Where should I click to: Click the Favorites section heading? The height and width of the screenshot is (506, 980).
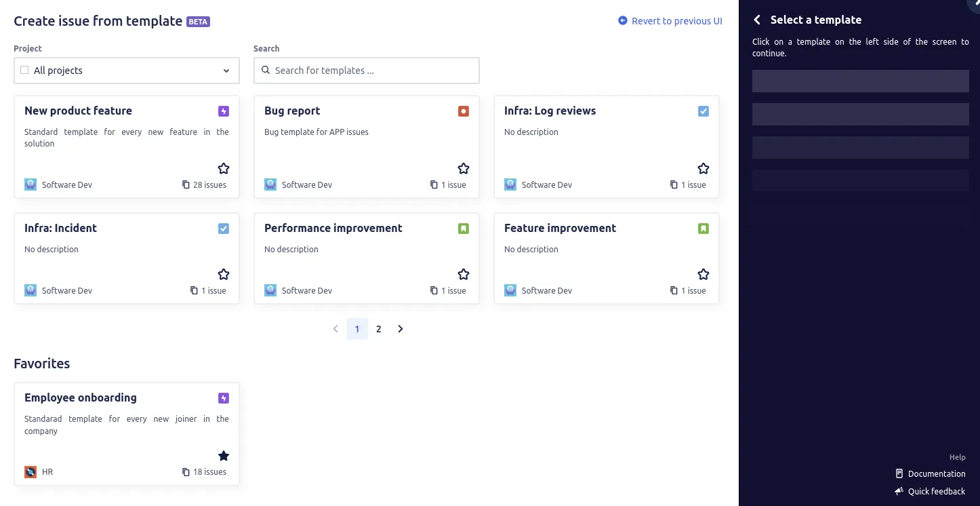(x=42, y=364)
